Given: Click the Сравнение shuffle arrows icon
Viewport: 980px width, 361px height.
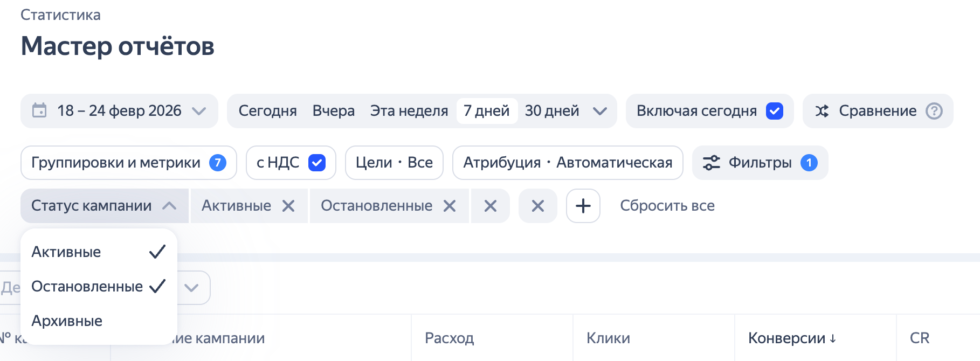Looking at the screenshot, I should pyautogui.click(x=822, y=111).
